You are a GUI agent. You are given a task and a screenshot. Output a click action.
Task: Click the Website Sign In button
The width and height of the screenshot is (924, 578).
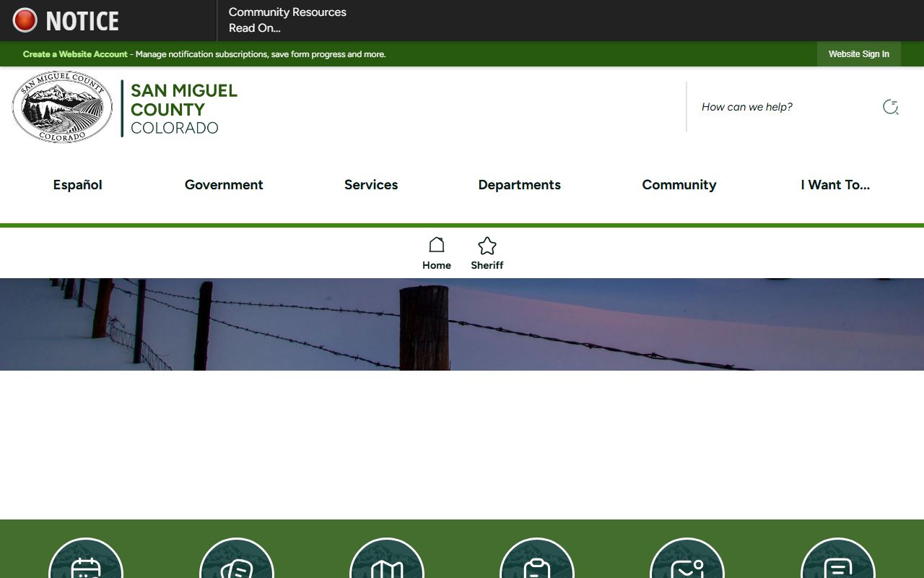tap(859, 54)
